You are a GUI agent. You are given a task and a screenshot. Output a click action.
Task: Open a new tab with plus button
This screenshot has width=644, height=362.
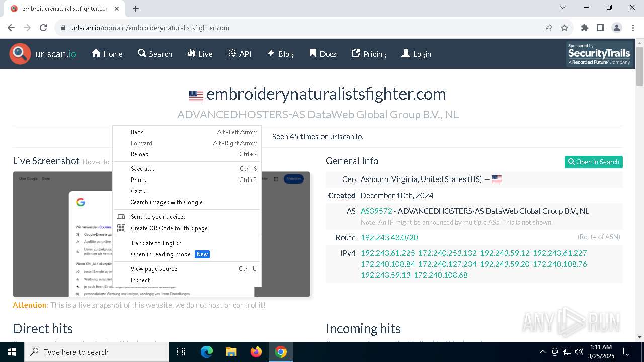[136, 9]
